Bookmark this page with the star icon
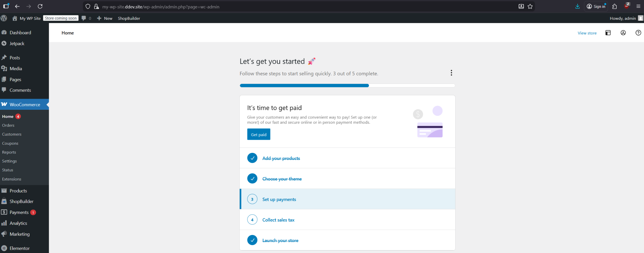Viewport: 644px width, 253px height. pos(530,6)
